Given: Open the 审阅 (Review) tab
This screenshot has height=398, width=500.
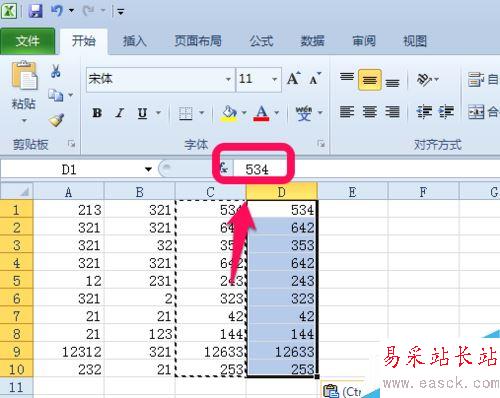Looking at the screenshot, I should [x=364, y=41].
